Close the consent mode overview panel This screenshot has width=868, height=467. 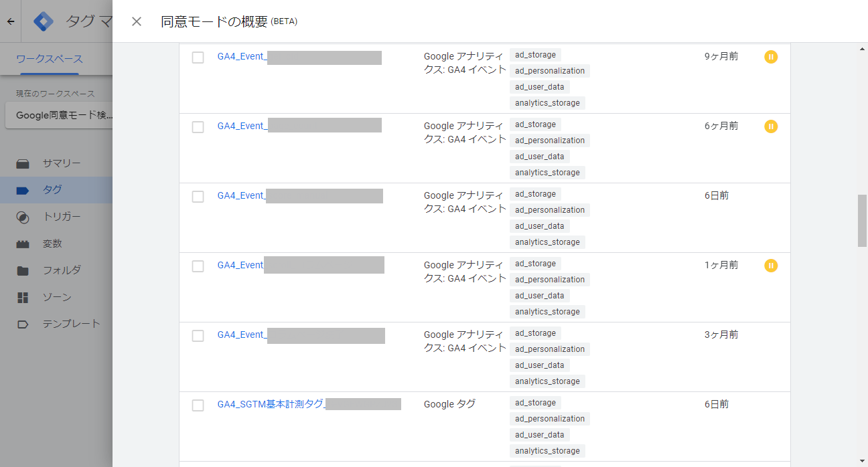click(137, 21)
